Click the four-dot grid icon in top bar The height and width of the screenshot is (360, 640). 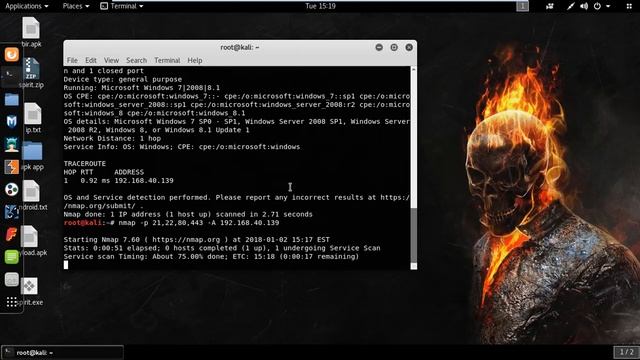tap(629, 6)
